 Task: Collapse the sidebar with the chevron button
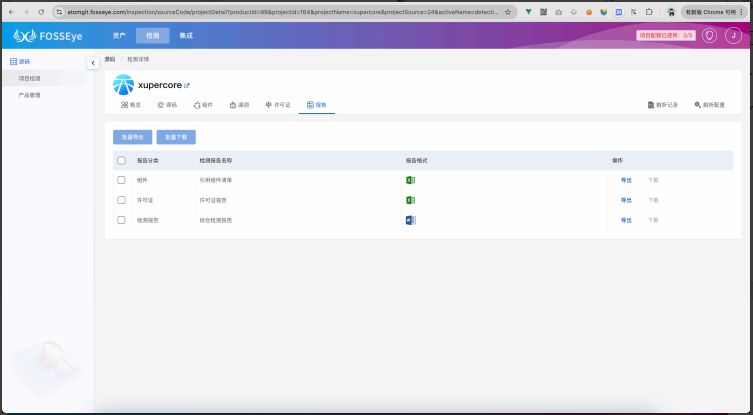(93, 63)
